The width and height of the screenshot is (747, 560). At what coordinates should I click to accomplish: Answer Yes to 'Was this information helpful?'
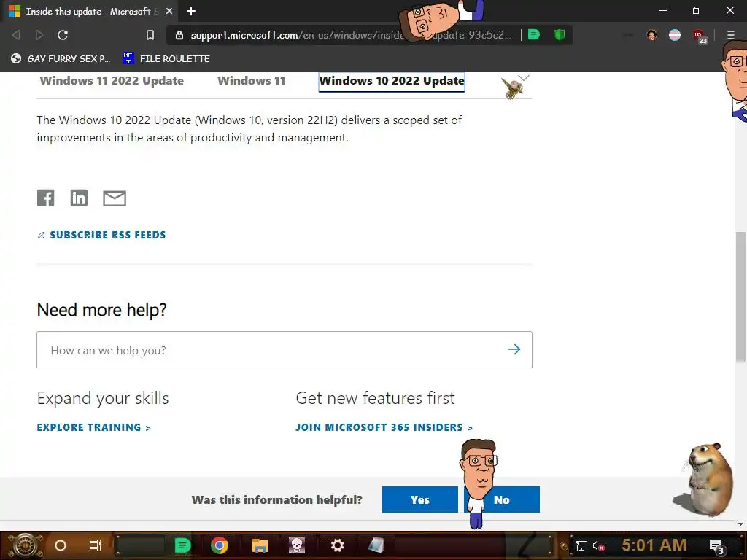tap(419, 499)
